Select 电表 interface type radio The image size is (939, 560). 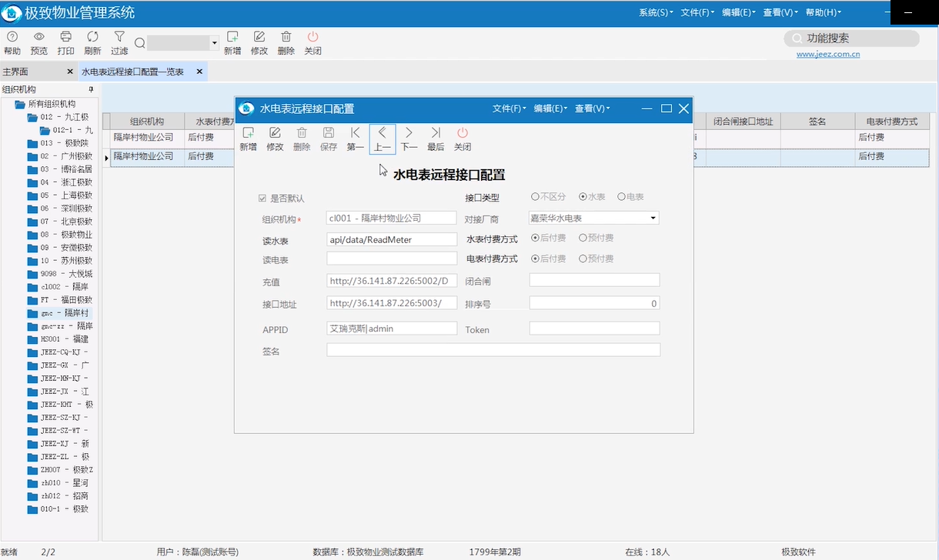(x=621, y=197)
